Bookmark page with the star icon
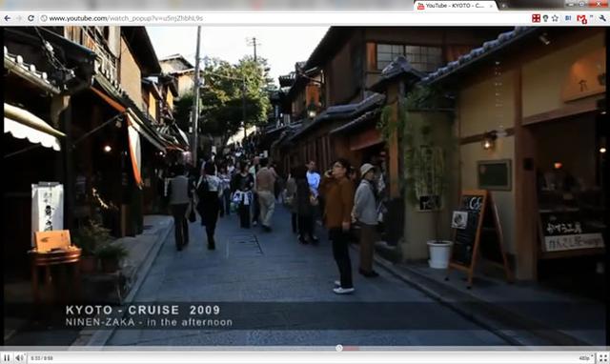 [x=555, y=18]
